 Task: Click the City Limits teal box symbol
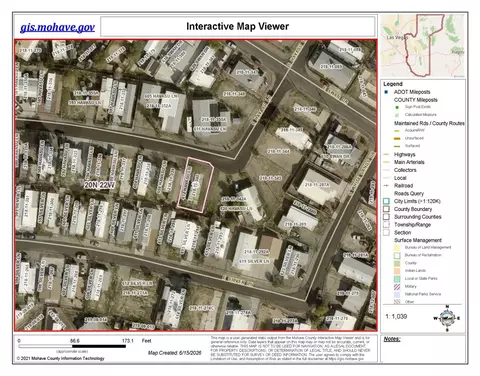pyautogui.click(x=386, y=201)
